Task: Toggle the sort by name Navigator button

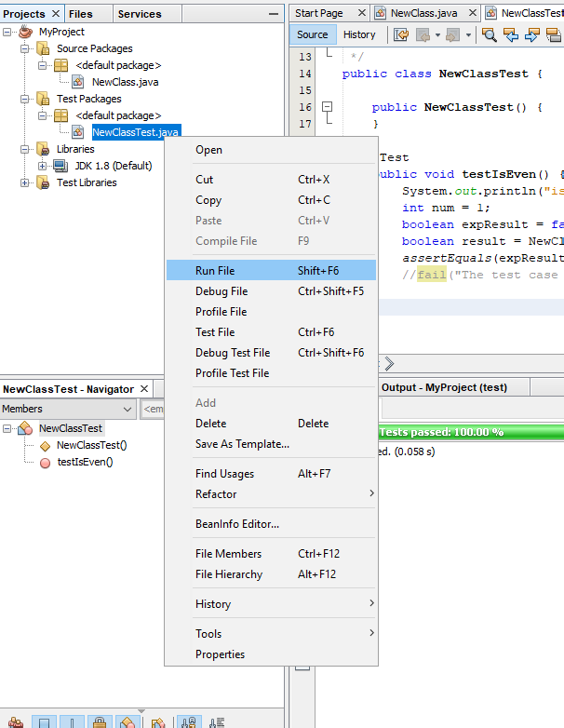Action: click(x=189, y=722)
